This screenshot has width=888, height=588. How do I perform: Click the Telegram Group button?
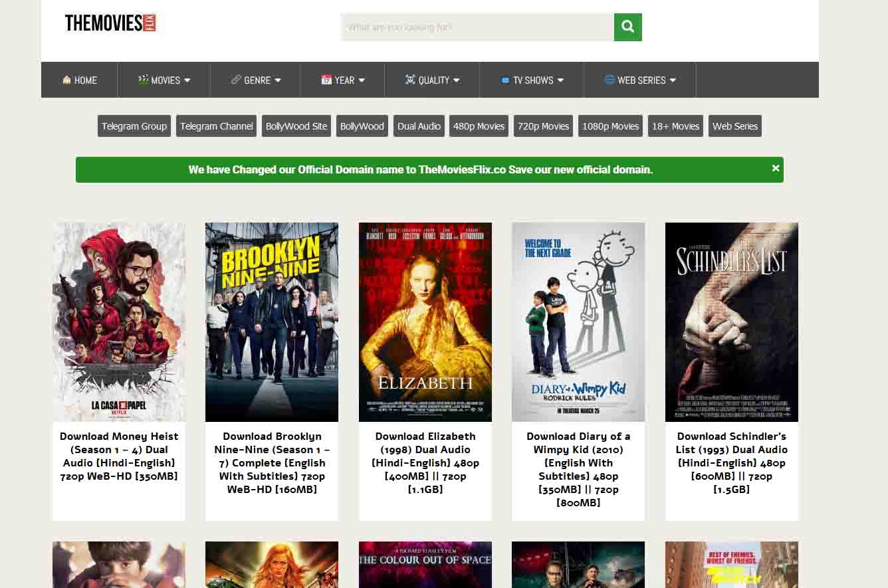pos(134,126)
